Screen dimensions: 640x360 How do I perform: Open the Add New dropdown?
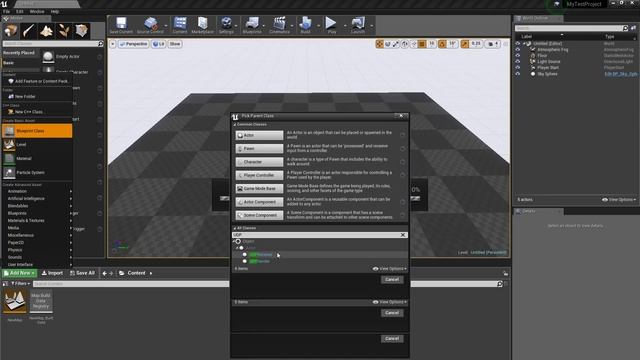tap(19, 273)
